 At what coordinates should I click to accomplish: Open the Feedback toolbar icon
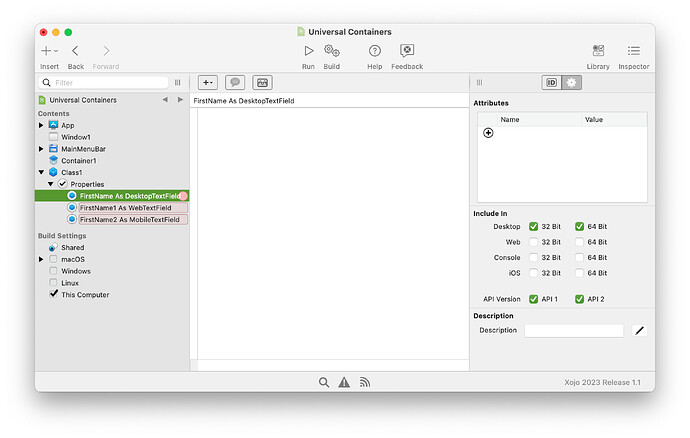pyautogui.click(x=407, y=50)
